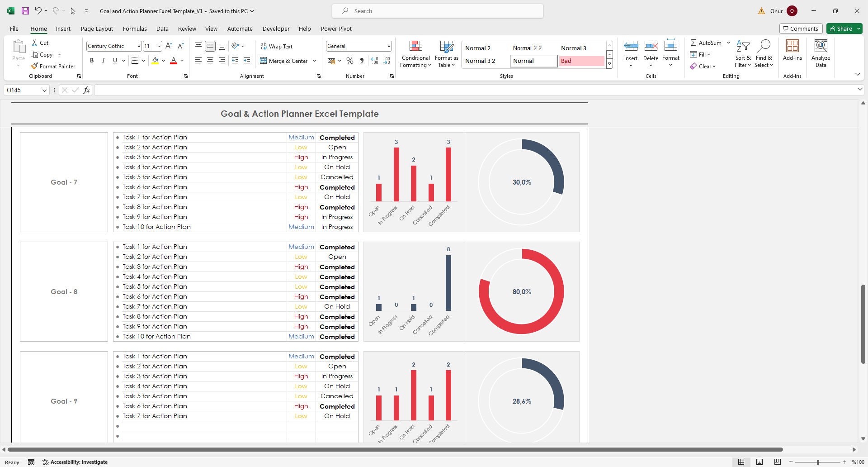Open the Fill Color dropdown arrow
The image size is (868, 467).
pos(163,61)
